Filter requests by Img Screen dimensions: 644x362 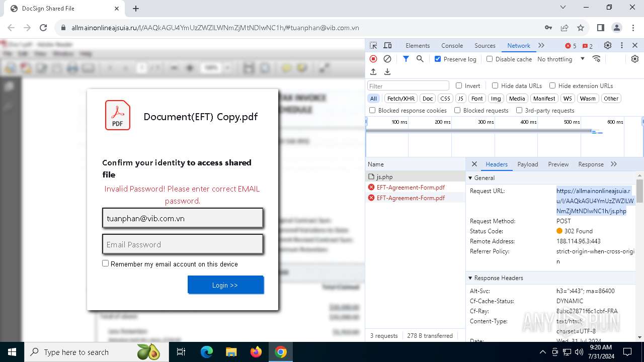tap(496, 99)
